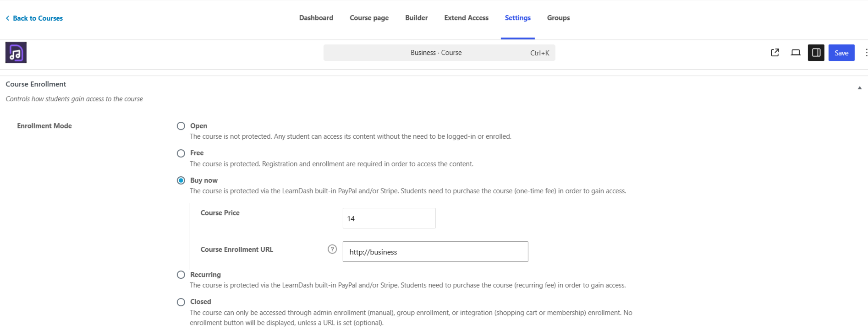Click the Enrollment Mode label

(44, 126)
